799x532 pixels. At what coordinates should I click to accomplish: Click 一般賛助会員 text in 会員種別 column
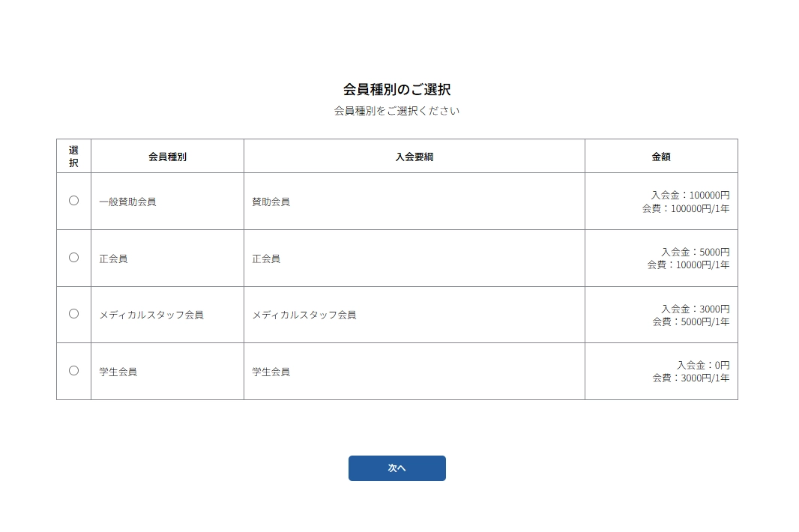(127, 202)
